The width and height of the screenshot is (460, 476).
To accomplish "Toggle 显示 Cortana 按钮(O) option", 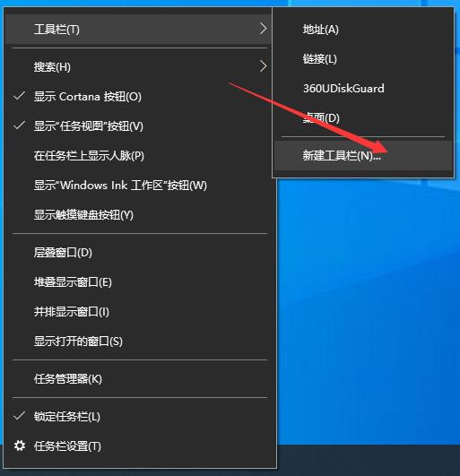I will pos(138,97).
